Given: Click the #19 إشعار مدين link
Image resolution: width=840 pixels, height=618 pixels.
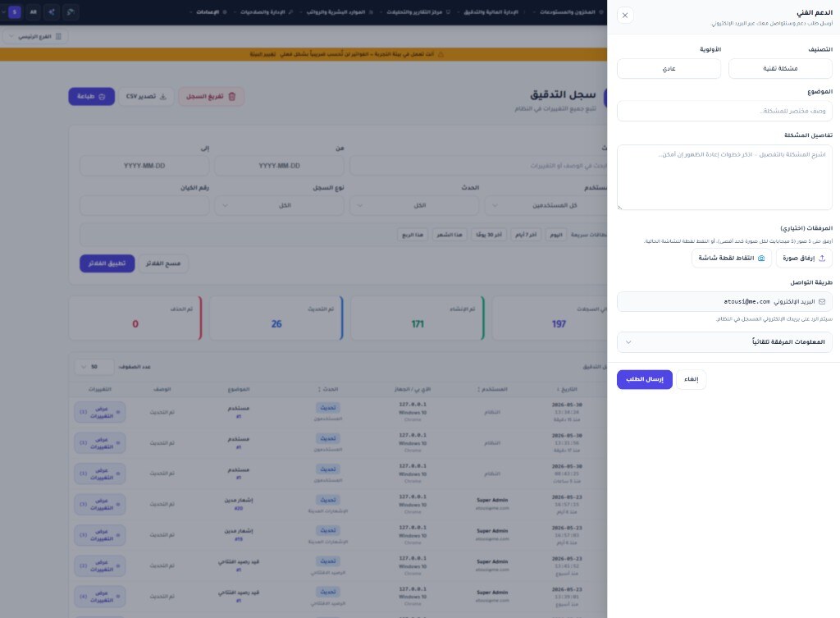Looking at the screenshot, I should 239,539.
